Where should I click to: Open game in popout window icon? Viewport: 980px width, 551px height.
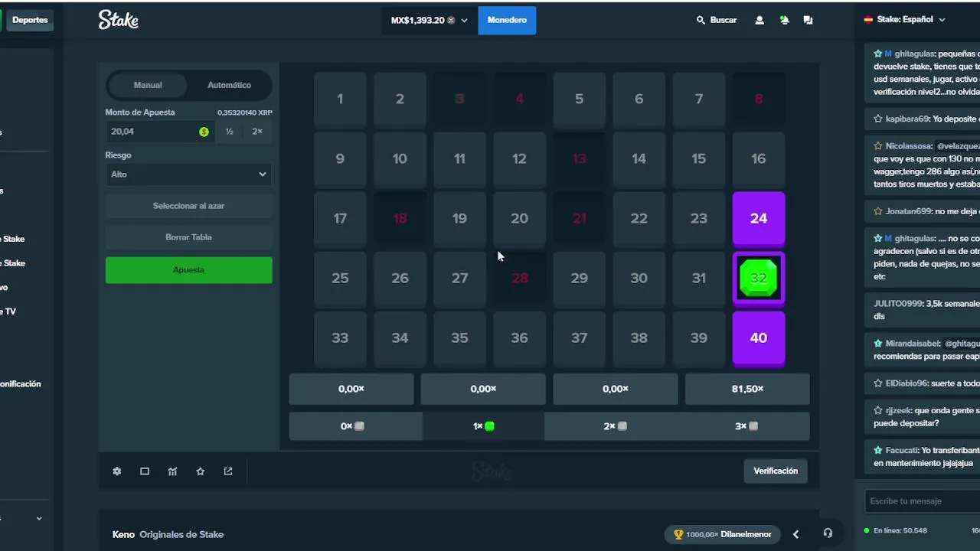[228, 471]
